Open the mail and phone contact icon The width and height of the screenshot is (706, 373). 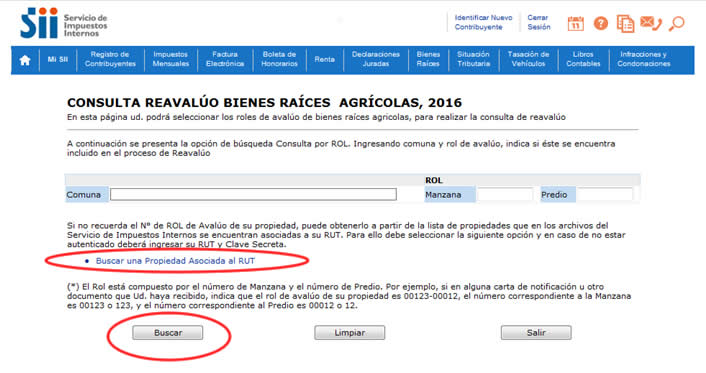[651, 23]
